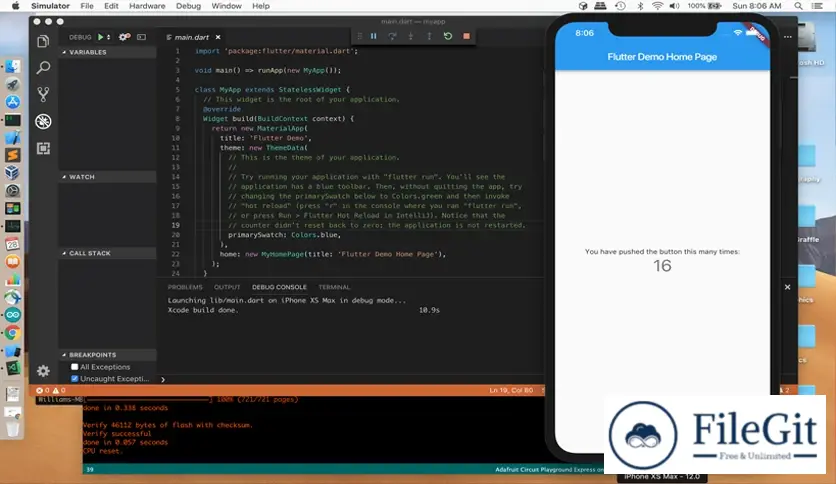This screenshot has width=836, height=484.
Task: Select the Debug view icon
Action: 43,122
